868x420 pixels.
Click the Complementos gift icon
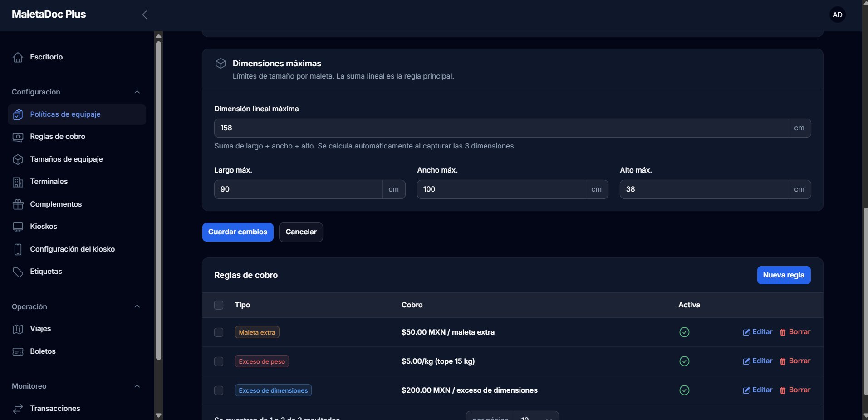click(x=18, y=204)
